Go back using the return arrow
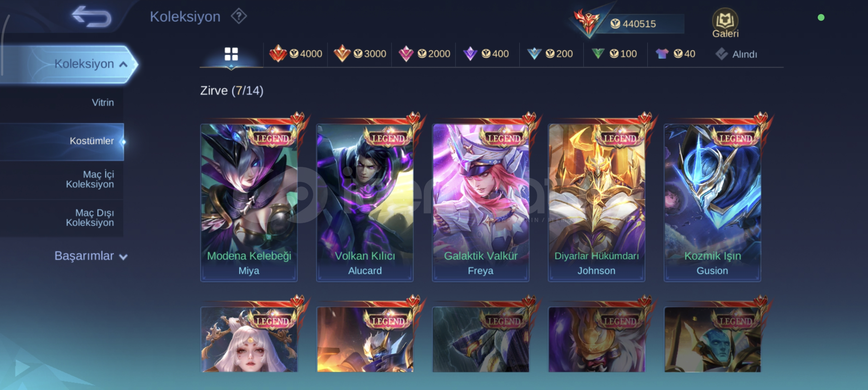This screenshot has height=390, width=868. (91, 17)
